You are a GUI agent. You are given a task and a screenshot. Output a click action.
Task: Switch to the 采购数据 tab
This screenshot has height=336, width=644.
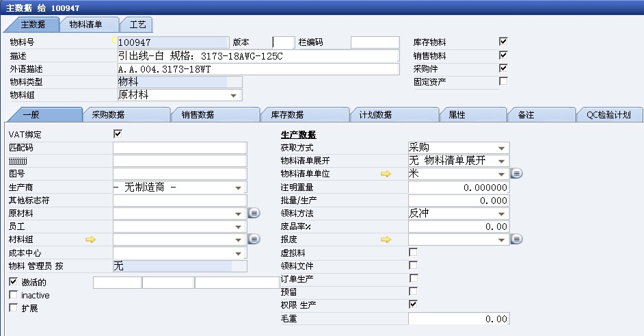click(126, 115)
